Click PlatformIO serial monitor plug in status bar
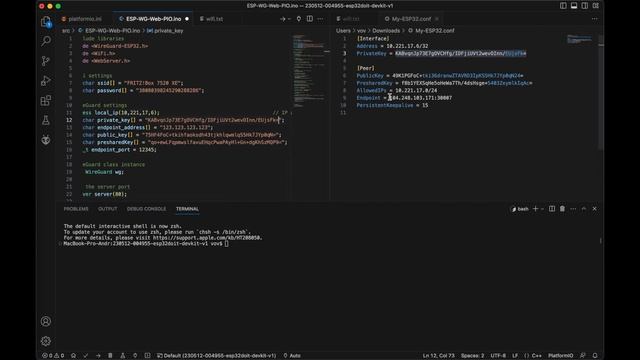 (x=135, y=356)
